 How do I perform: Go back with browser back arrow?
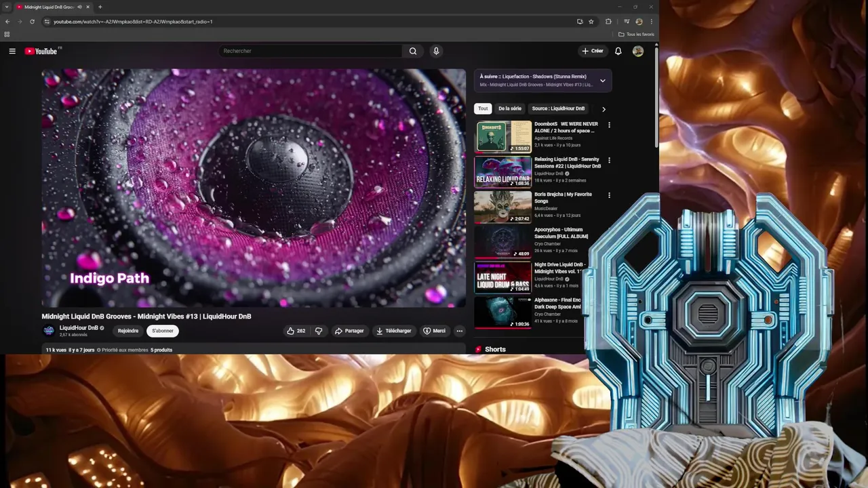[x=7, y=22]
